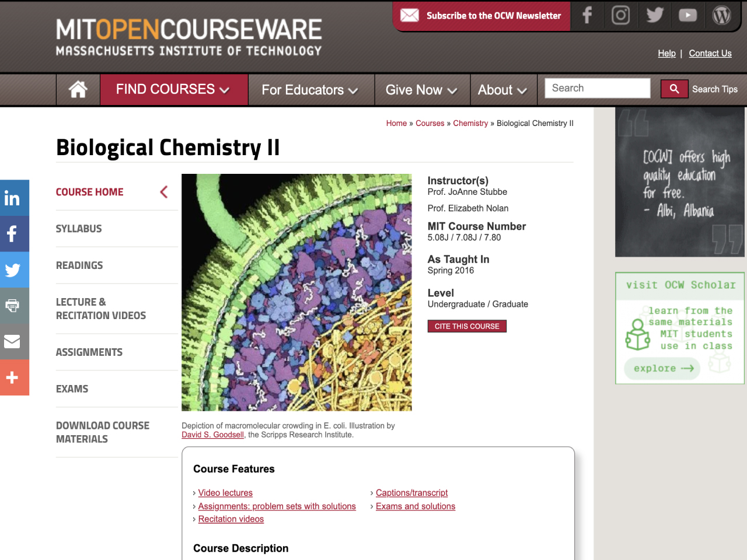Open DOWNLOAD COURSE MATERIALS section

(103, 432)
